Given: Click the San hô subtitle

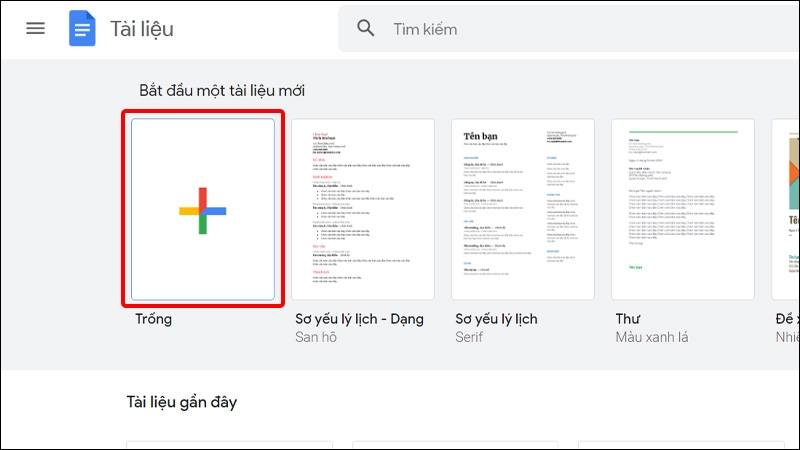Looking at the screenshot, I should 316,337.
